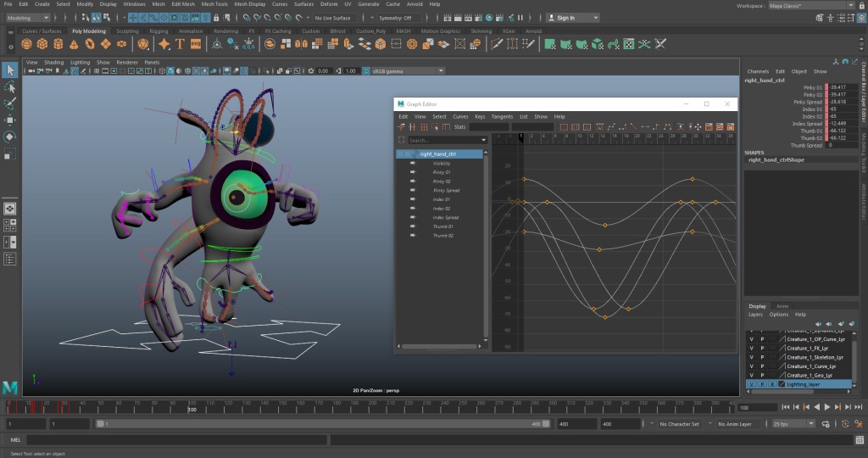Click the polygon cube shelf icon
Viewport: 868px width, 458px height.
coord(41,44)
